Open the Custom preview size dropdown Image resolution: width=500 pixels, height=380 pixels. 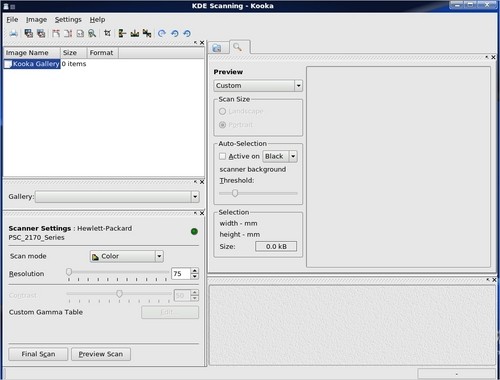tap(258, 86)
